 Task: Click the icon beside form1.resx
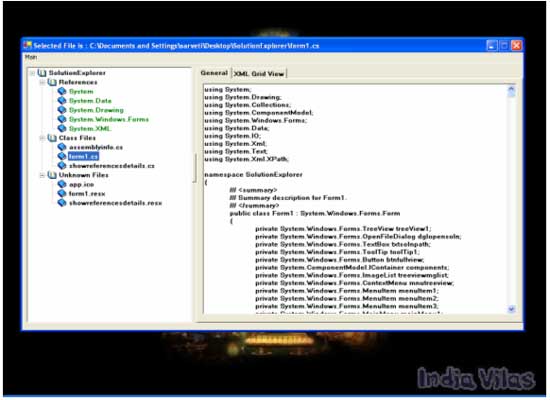62,193
